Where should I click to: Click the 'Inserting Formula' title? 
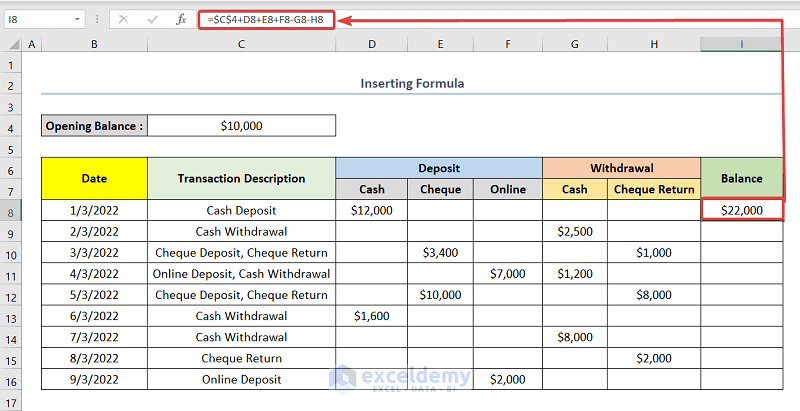pos(412,83)
